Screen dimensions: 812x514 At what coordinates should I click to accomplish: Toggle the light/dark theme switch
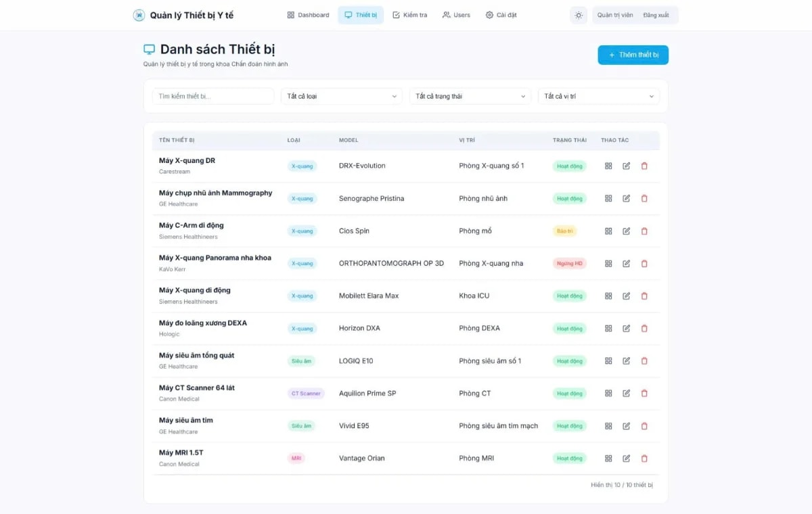point(579,15)
